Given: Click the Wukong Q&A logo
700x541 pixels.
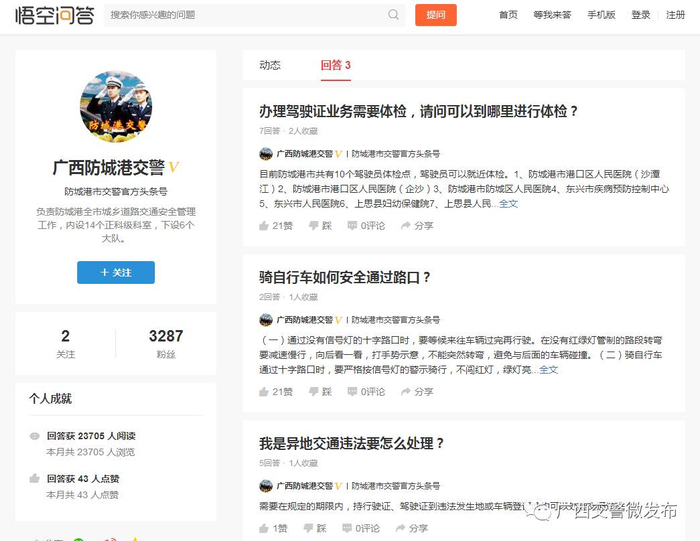Looking at the screenshot, I should point(55,15).
